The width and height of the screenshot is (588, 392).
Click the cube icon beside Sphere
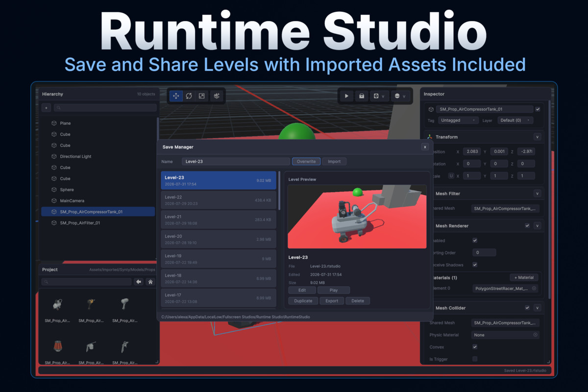coord(54,190)
